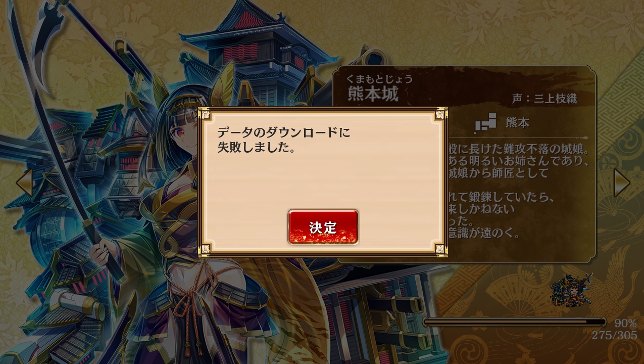Select the 275/305 file counter

coord(615,335)
